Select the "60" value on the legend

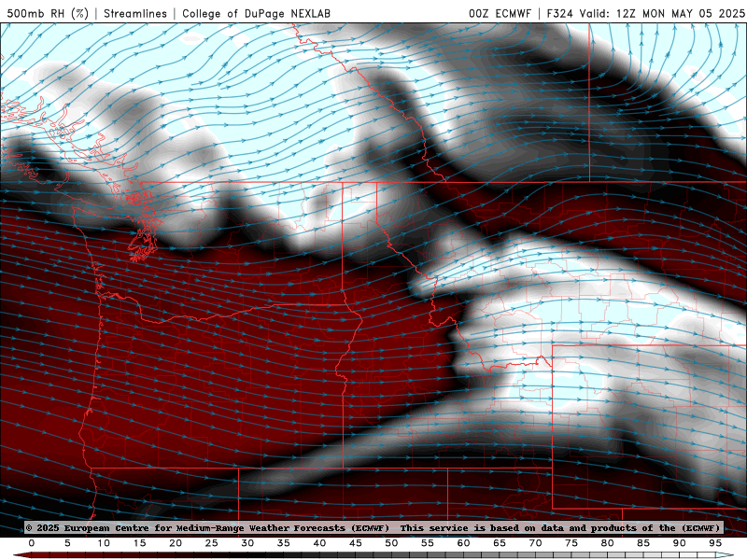pyautogui.click(x=463, y=543)
